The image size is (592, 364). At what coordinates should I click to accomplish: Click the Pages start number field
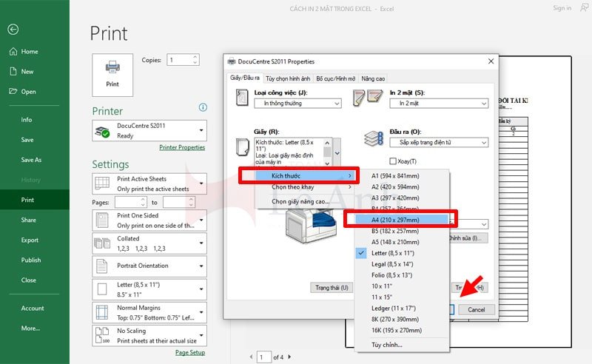(130, 202)
